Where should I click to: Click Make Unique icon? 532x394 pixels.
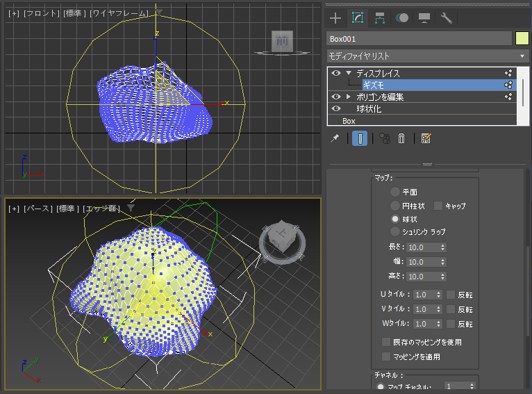pyautogui.click(x=385, y=138)
